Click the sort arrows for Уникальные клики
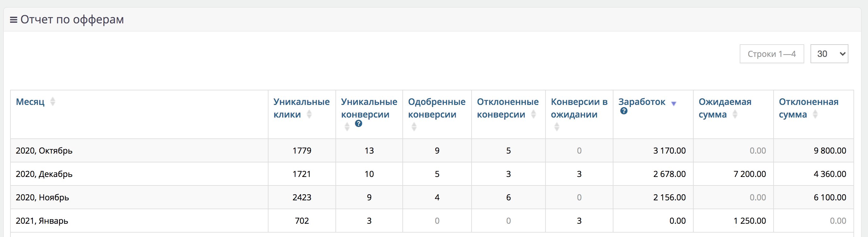Viewport: 868px width, 237px height. click(309, 114)
